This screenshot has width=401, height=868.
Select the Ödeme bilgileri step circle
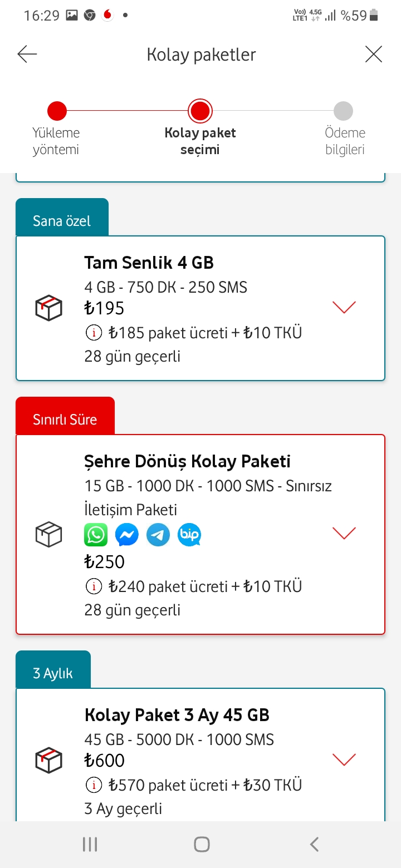tap(343, 111)
